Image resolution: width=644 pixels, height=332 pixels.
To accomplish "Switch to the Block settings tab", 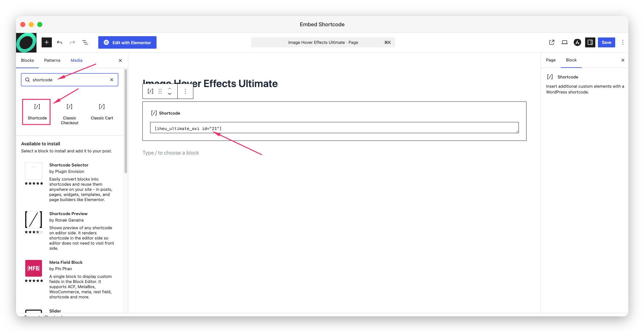I will click(x=571, y=60).
